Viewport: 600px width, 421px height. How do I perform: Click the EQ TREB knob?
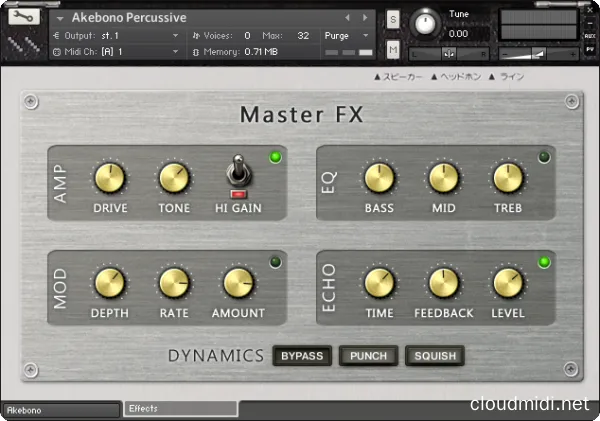click(508, 178)
